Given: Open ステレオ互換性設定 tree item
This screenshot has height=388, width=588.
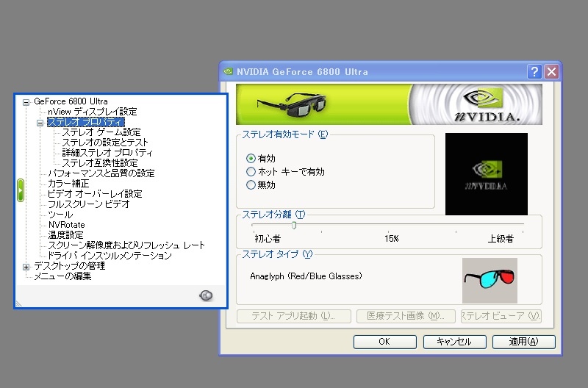Looking at the screenshot, I should (100, 163).
